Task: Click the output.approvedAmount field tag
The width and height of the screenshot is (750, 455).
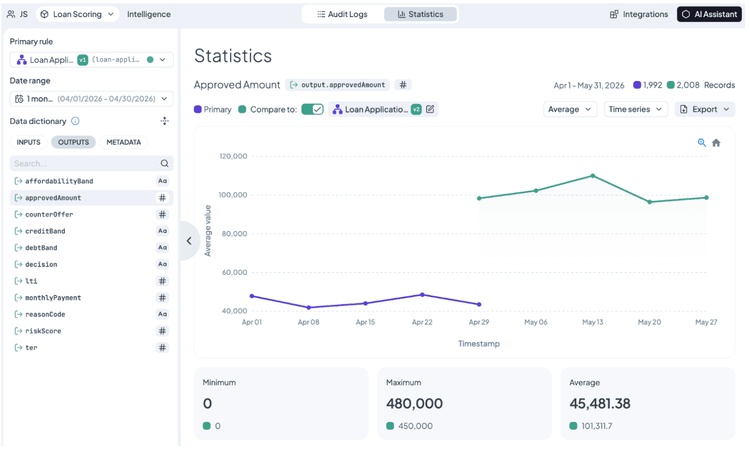Action: (338, 85)
